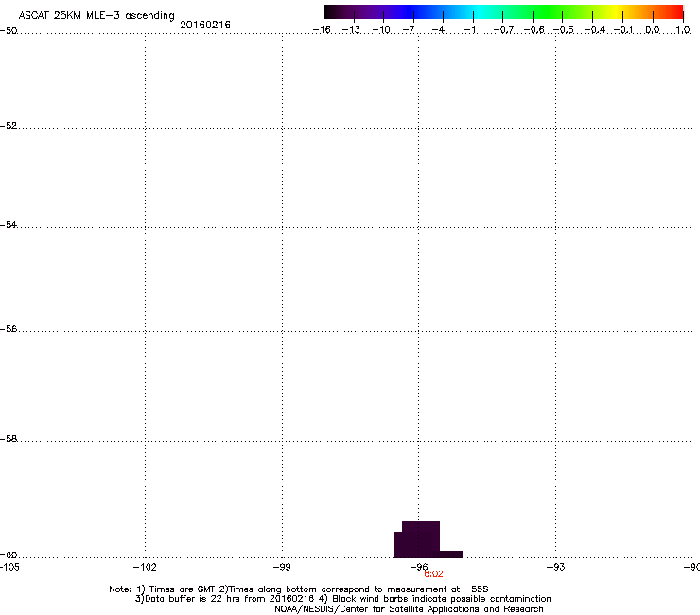
Task: Click the -60 latitude axis label
Action: point(9,554)
